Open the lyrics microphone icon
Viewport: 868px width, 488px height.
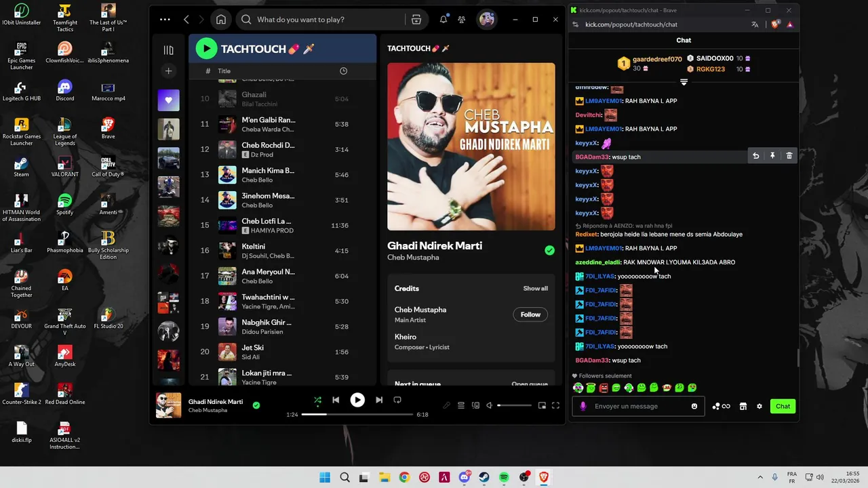click(x=446, y=405)
